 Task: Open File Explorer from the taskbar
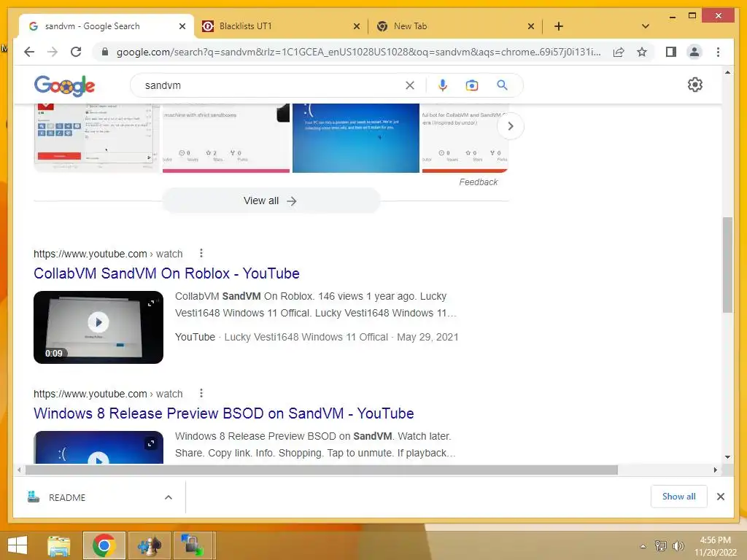[59, 545]
